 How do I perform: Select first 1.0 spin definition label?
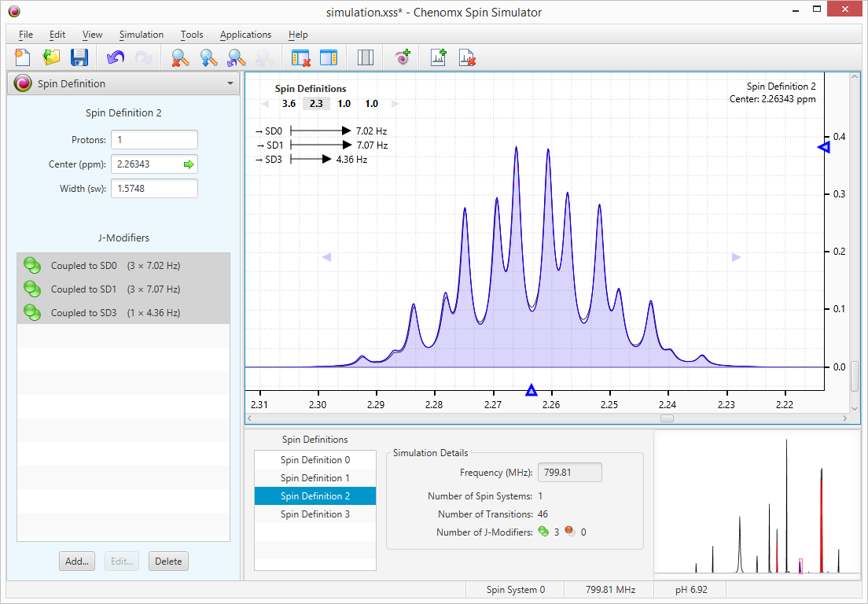(344, 104)
